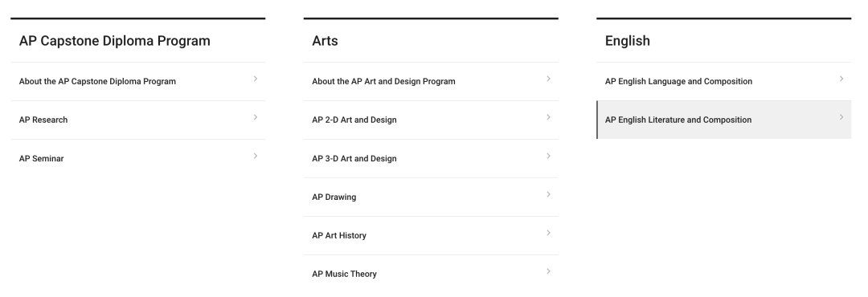Viewport: 868px width, 297px height.
Task: Open AP English Literature and Composition
Action: pyautogui.click(x=678, y=120)
